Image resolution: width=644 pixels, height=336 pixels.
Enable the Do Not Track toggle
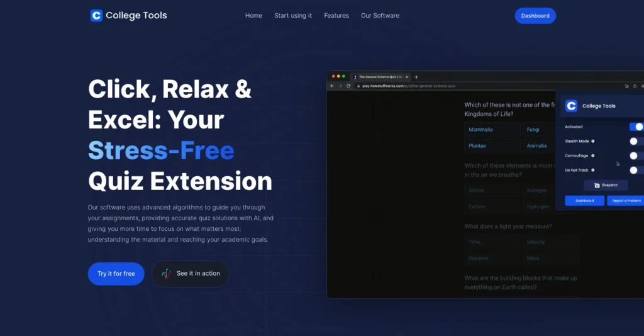point(635,170)
